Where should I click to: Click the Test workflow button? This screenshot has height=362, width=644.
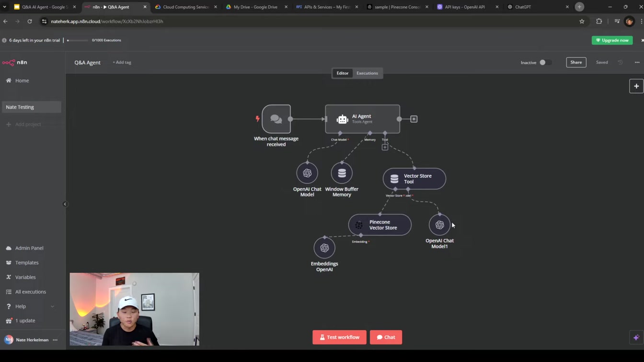[339, 337]
